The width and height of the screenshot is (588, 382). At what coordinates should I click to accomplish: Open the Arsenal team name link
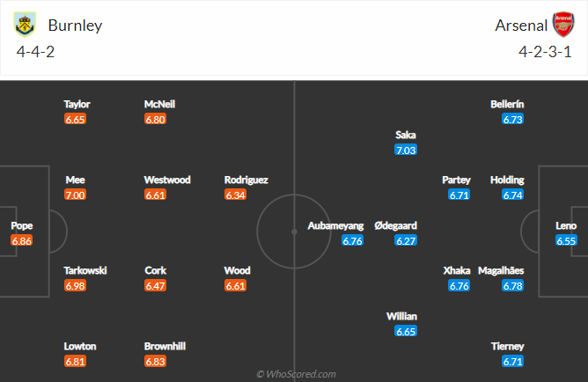coord(519,26)
